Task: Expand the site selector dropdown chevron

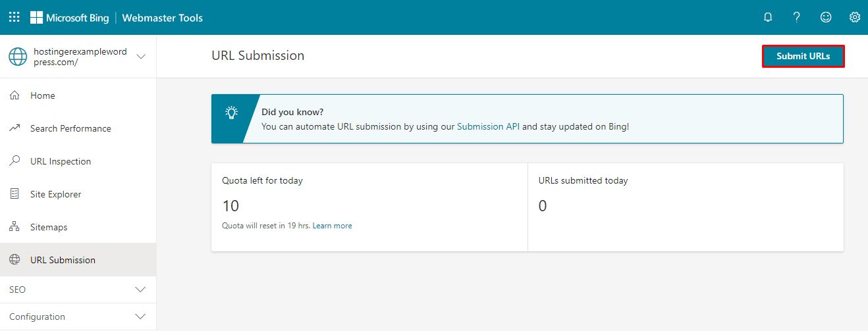Action: click(x=140, y=57)
